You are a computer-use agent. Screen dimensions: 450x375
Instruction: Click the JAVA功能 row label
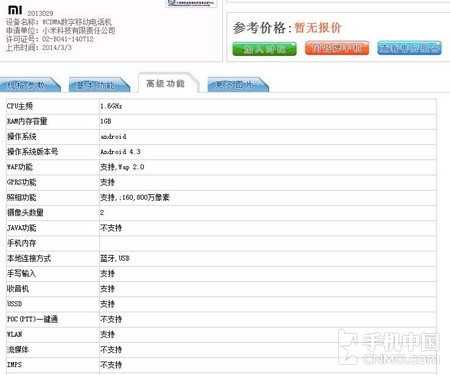pos(22,228)
